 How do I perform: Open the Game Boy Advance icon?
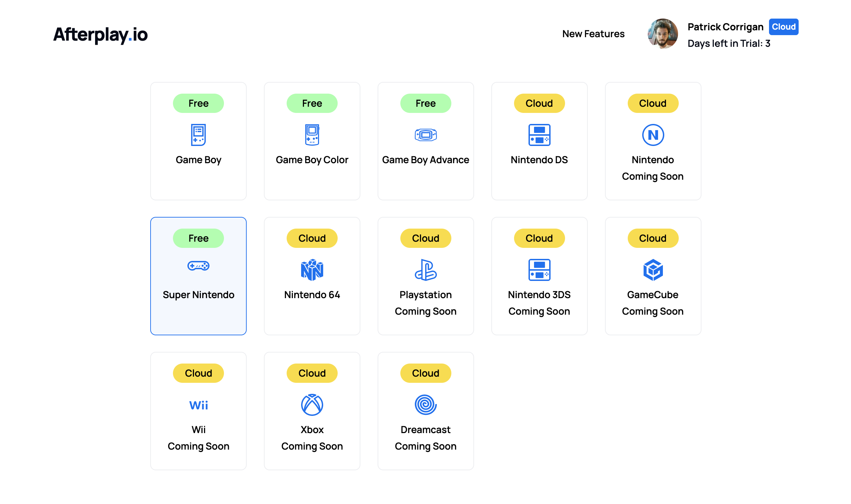[x=425, y=135]
